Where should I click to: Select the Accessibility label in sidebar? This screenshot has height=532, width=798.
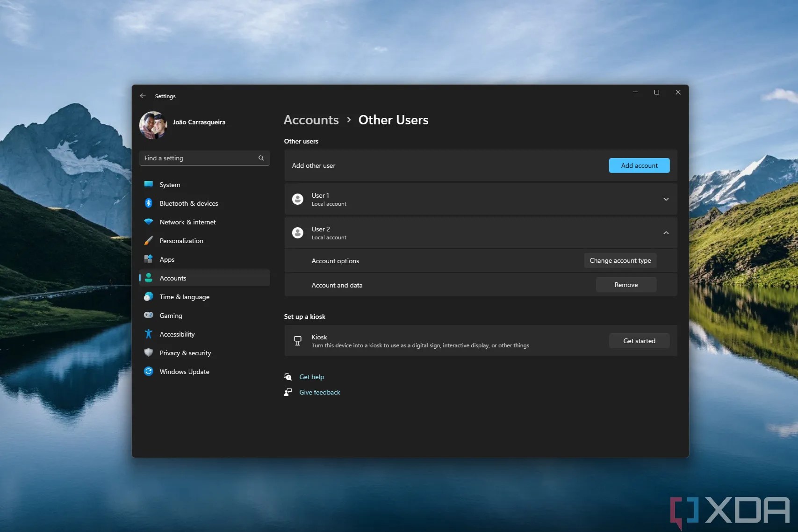[177, 334]
